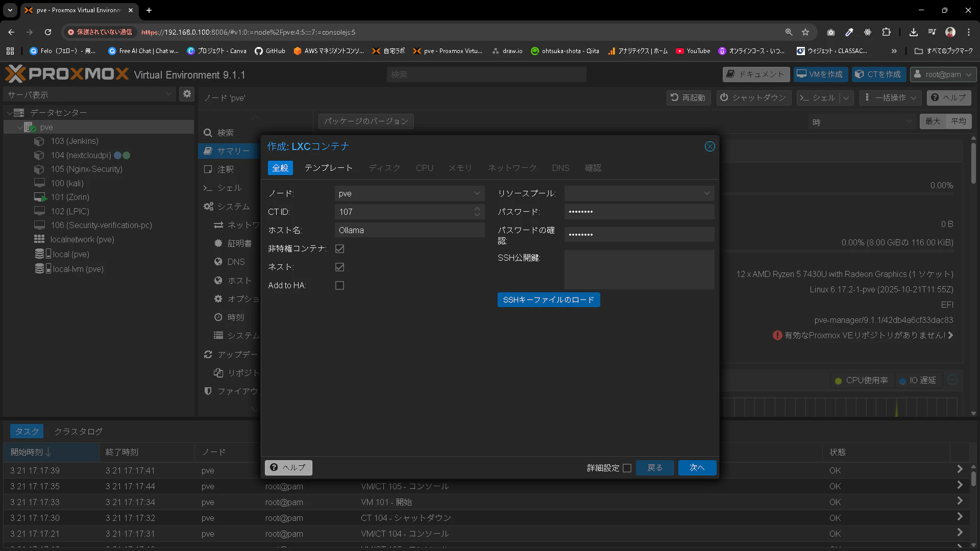Click the browser bookmark star icon

[805, 32]
